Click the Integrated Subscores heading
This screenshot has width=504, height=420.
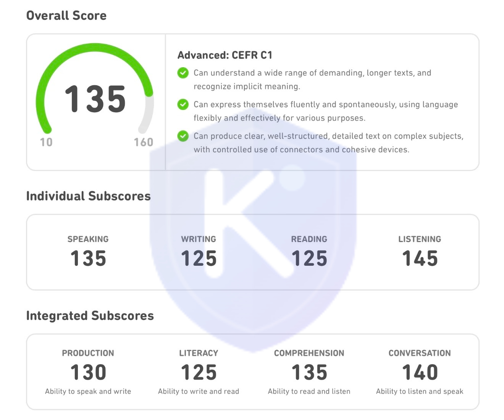tap(90, 316)
